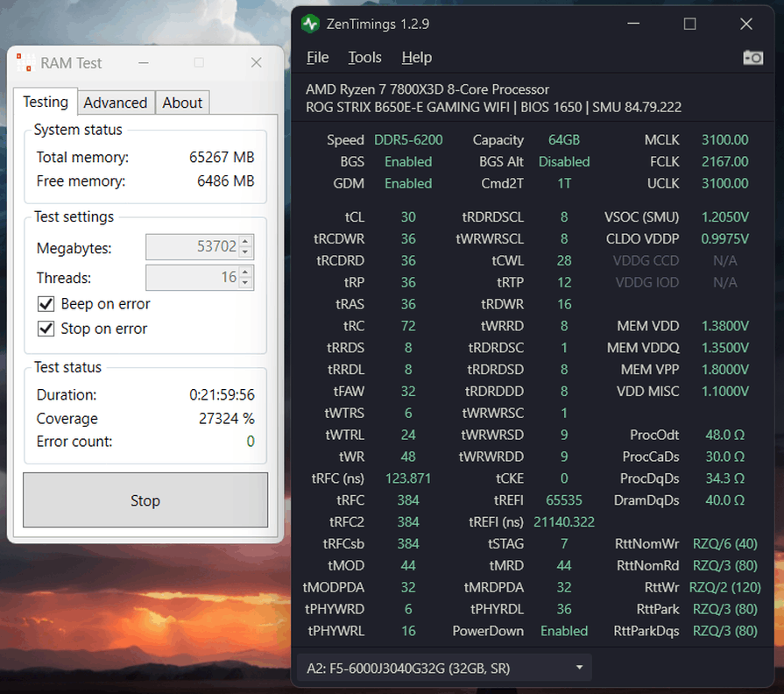Open the About tab in RAM Test

(x=182, y=103)
